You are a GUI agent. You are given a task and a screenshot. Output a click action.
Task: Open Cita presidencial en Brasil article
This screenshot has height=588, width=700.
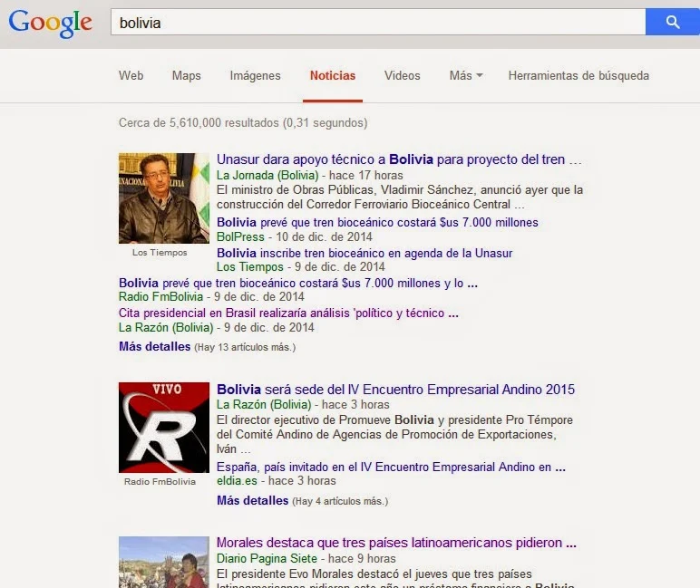pyautogui.click(x=288, y=313)
